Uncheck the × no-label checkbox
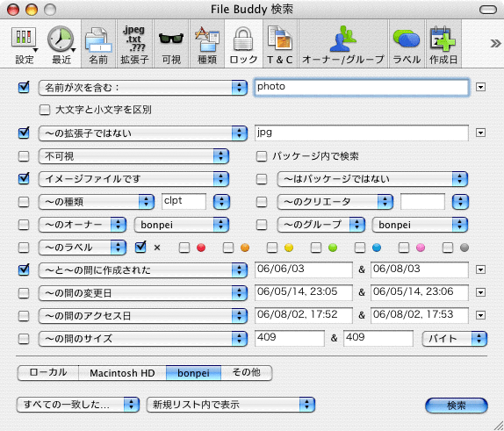 point(140,248)
